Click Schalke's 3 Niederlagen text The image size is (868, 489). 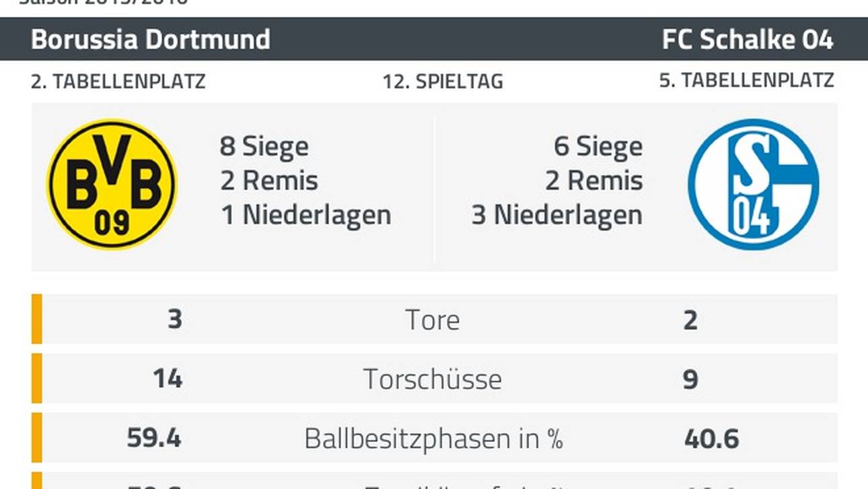[557, 215]
